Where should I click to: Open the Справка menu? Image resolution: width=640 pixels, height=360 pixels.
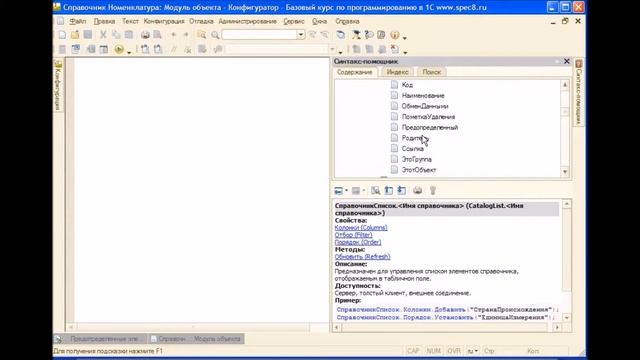point(347,21)
